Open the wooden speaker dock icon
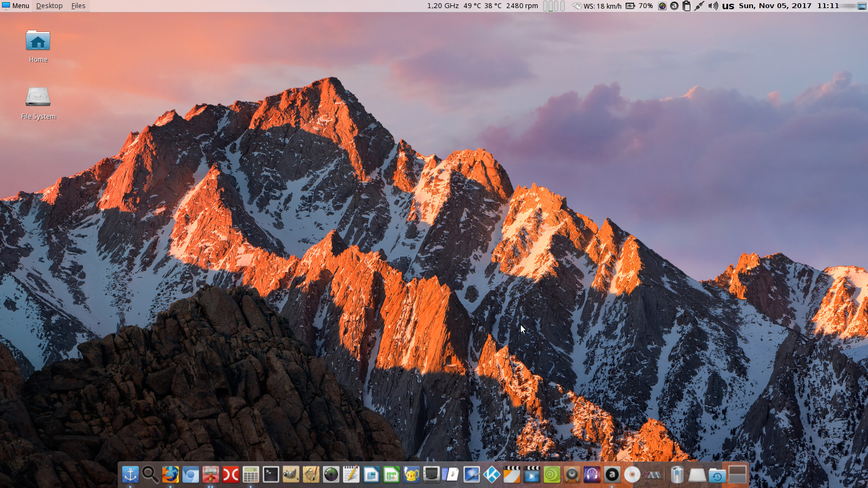The width and height of the screenshot is (868, 488). (x=572, y=475)
